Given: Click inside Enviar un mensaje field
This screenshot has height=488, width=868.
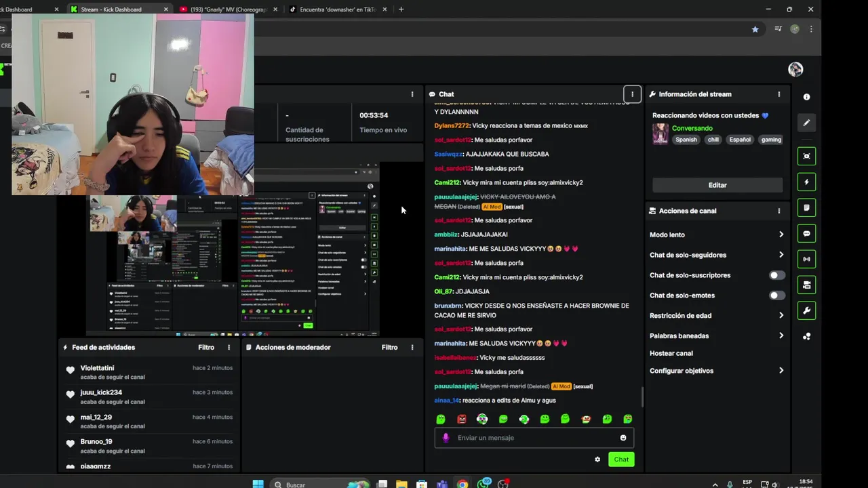Looking at the screenshot, I should 534,438.
